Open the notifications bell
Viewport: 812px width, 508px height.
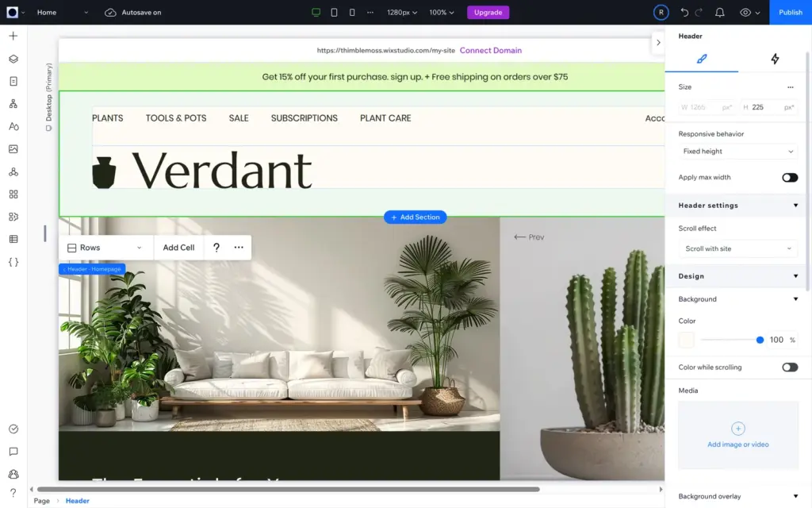point(720,12)
